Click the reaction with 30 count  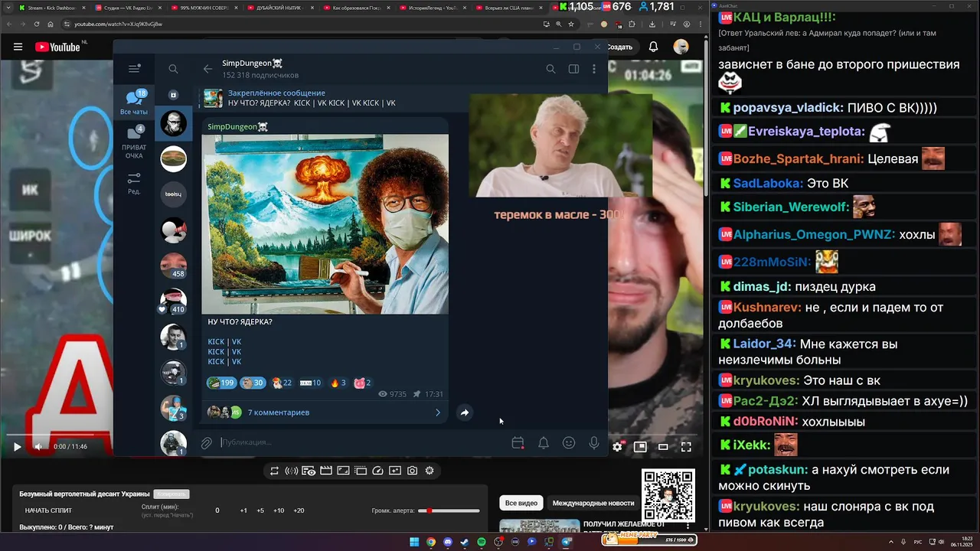click(x=252, y=383)
